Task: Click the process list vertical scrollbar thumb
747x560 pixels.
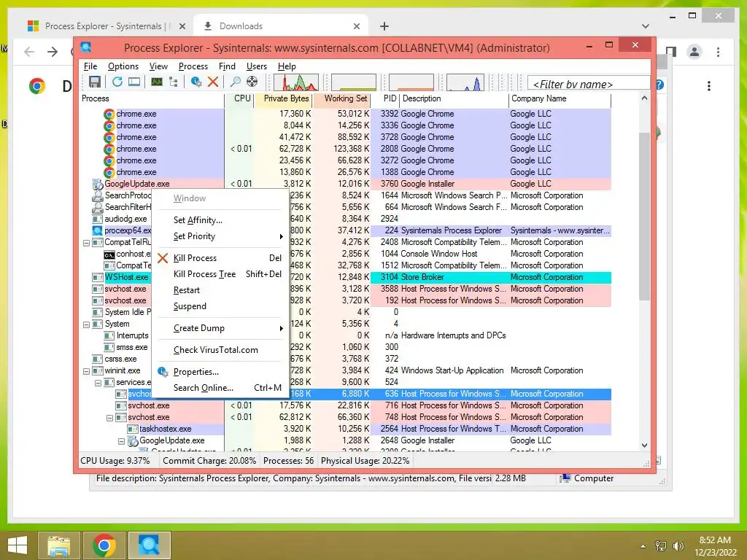Action: point(644,216)
